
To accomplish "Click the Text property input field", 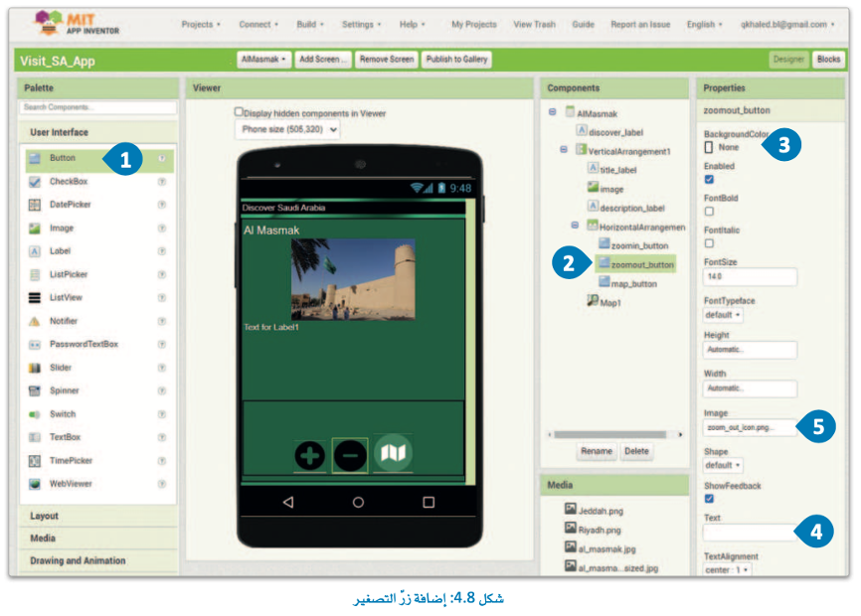I will 749,534.
